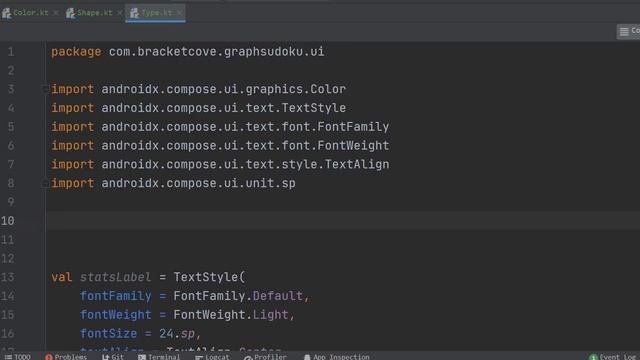640x360 pixels.
Task: Click line number 1 in the gutter
Action: pos(11,52)
